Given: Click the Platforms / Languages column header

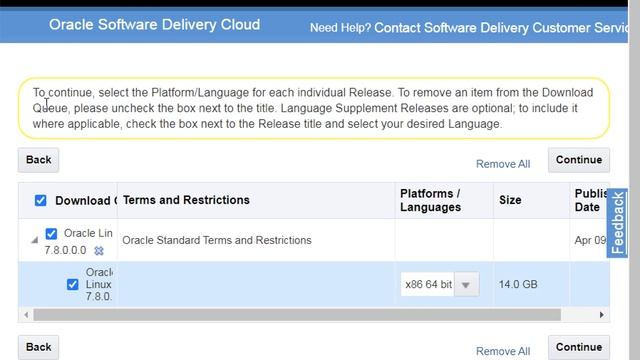Looking at the screenshot, I should [444, 200].
